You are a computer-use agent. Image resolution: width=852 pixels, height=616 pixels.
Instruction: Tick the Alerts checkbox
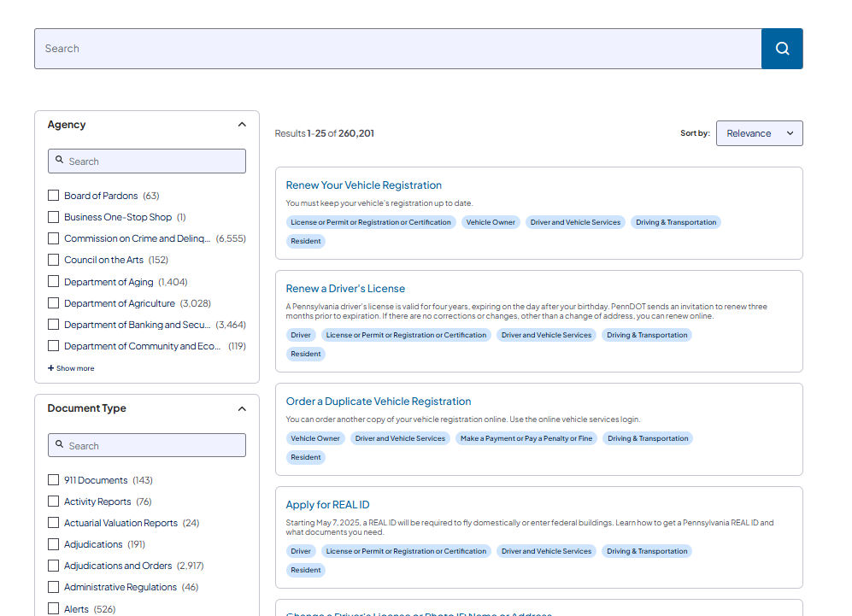53,608
